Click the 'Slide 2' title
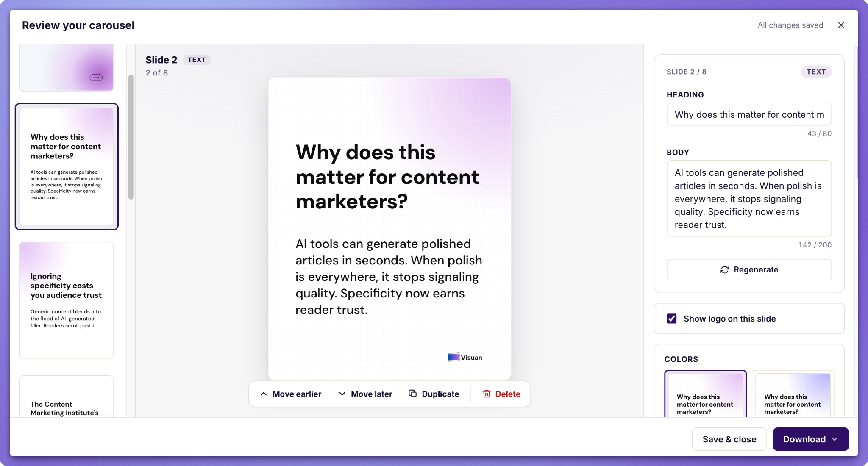 pyautogui.click(x=161, y=60)
